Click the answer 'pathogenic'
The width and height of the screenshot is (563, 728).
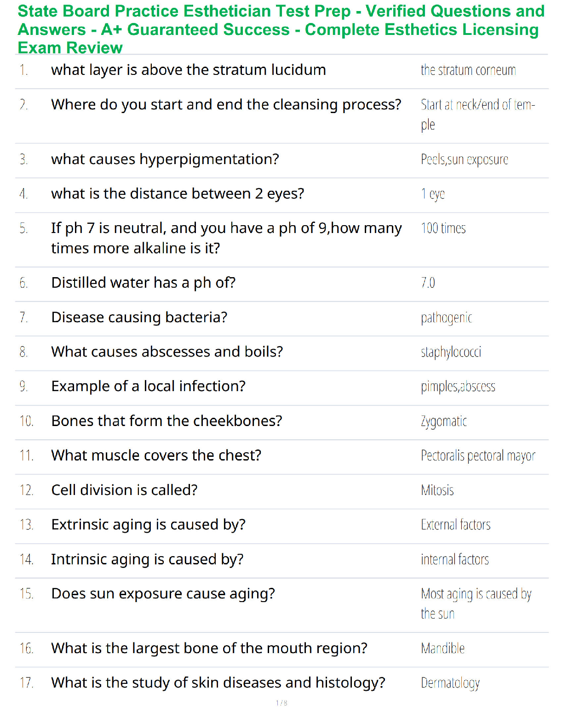[x=446, y=318]
